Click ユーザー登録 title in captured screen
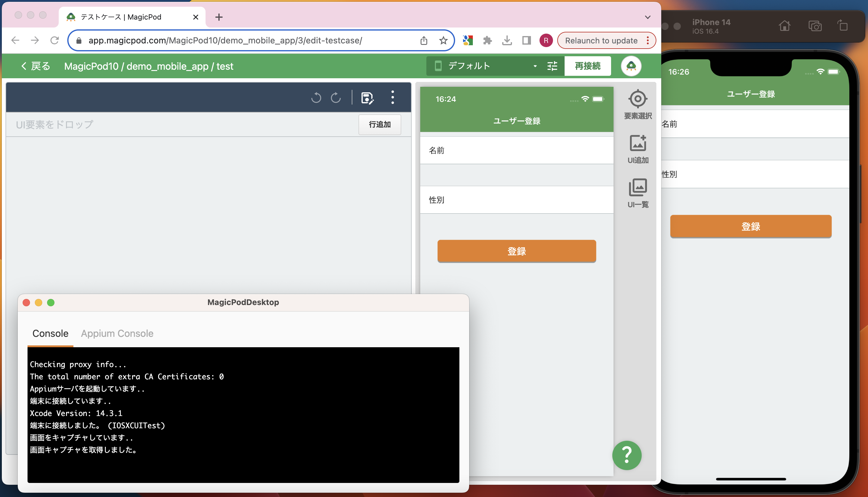 coord(517,121)
